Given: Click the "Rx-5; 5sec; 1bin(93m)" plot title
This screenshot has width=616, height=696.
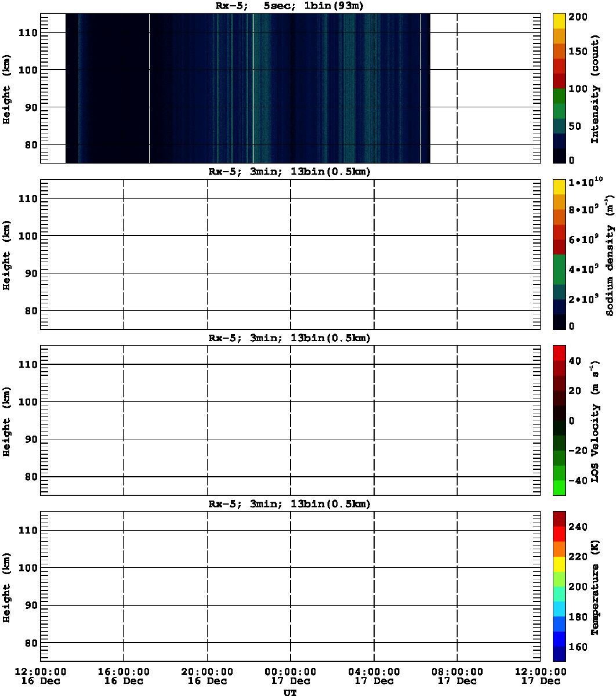Looking at the screenshot, I should point(289,6).
